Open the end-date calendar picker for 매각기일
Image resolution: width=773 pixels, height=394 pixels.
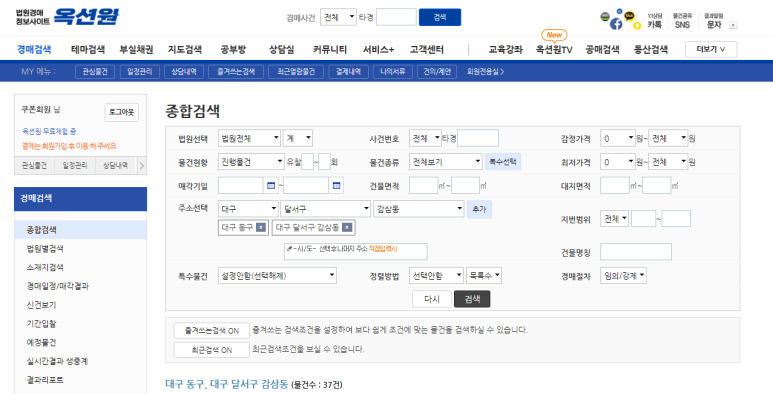(336, 185)
